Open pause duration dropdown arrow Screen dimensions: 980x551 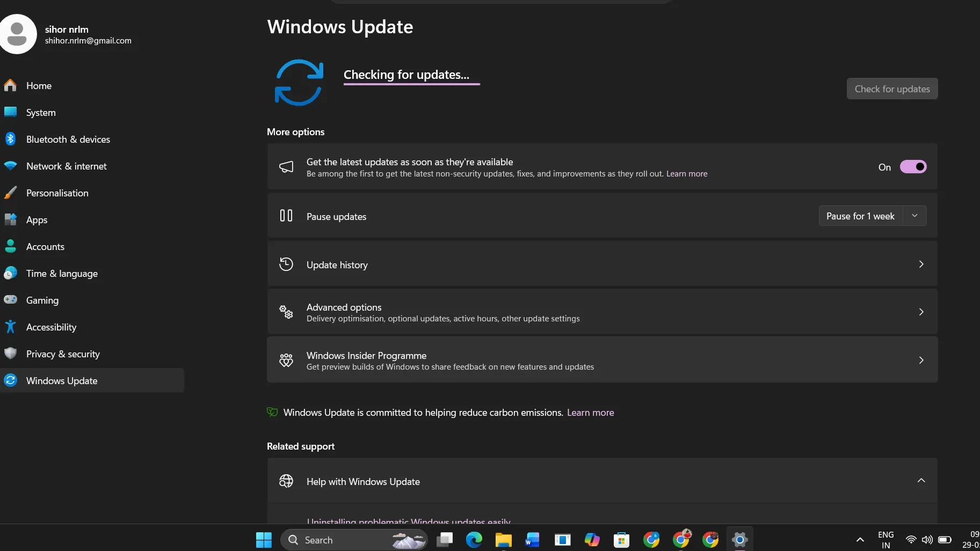914,216
